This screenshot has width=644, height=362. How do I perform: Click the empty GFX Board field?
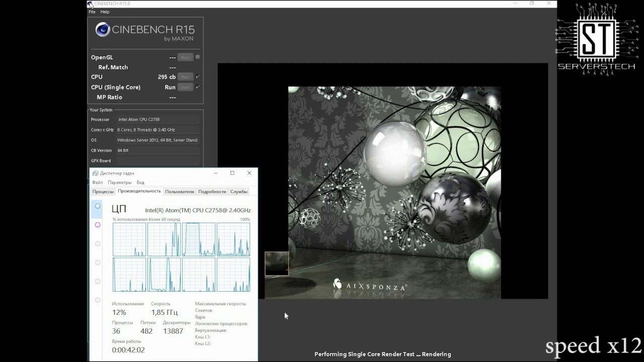(158, 161)
